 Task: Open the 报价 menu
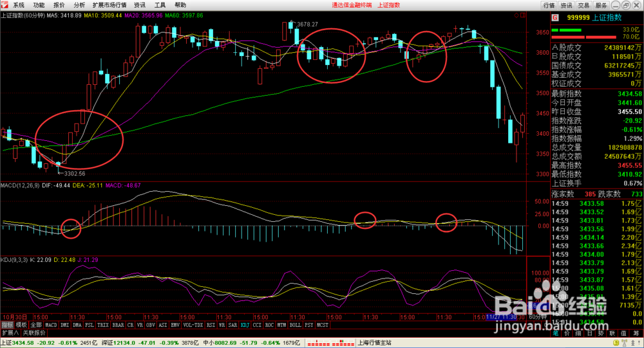click(59, 5)
